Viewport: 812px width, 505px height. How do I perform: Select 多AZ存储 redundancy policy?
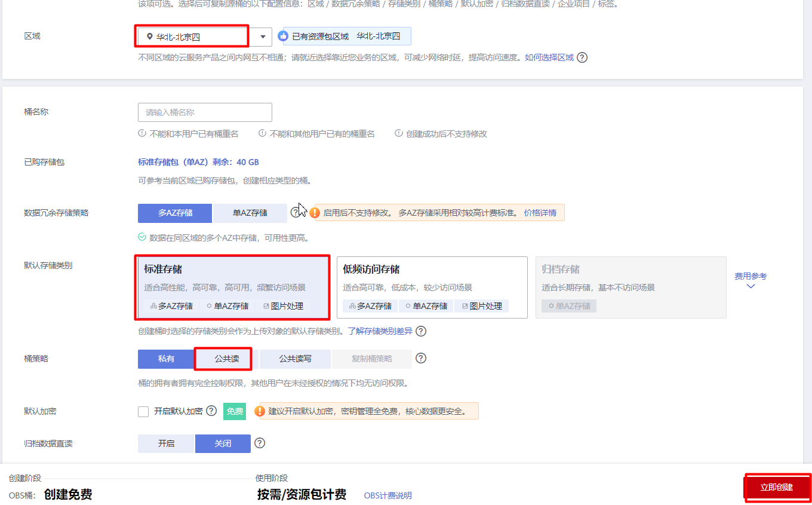[175, 213]
